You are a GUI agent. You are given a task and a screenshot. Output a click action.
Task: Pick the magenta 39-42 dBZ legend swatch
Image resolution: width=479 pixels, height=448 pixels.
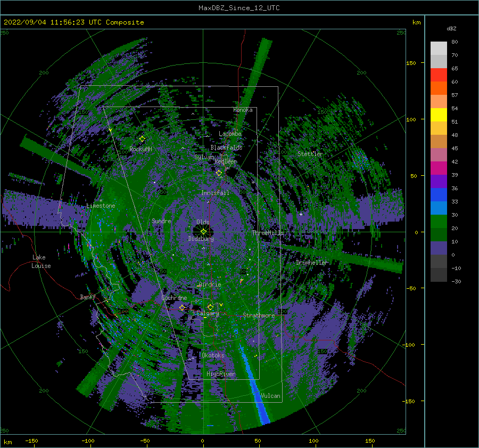(439, 168)
